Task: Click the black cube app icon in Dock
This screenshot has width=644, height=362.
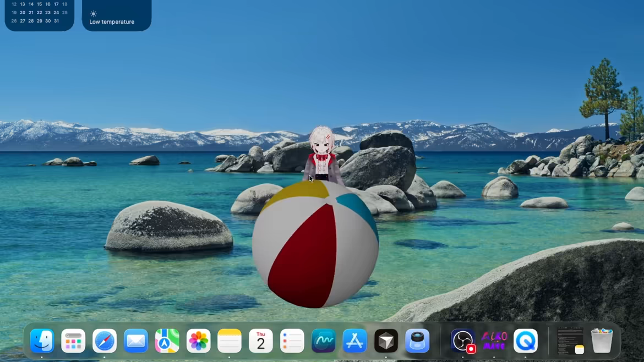Action: (386, 341)
